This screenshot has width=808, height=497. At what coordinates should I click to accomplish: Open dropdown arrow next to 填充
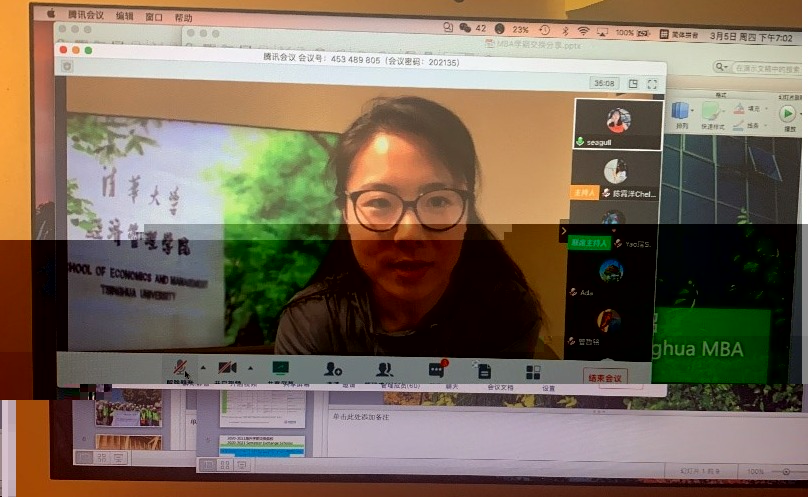click(x=767, y=109)
